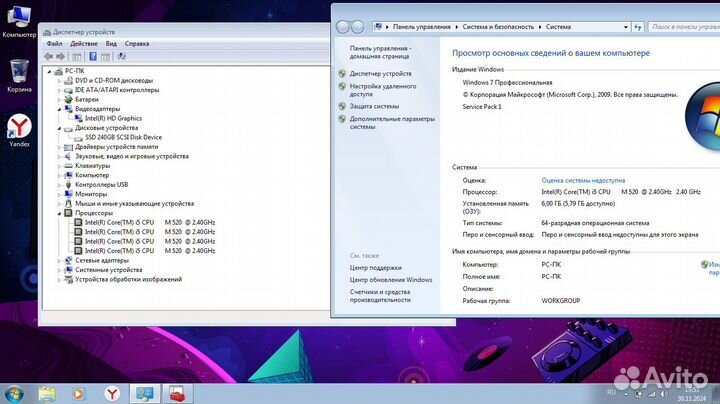This screenshot has height=404, width=720.
Task: Click the Windows Start orb
Action: (14, 394)
